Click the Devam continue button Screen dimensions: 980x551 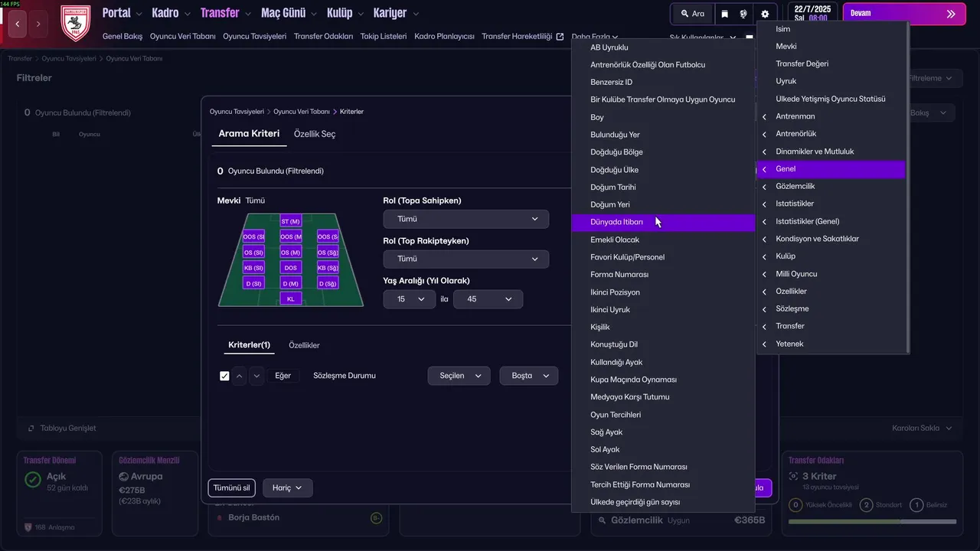pos(904,14)
